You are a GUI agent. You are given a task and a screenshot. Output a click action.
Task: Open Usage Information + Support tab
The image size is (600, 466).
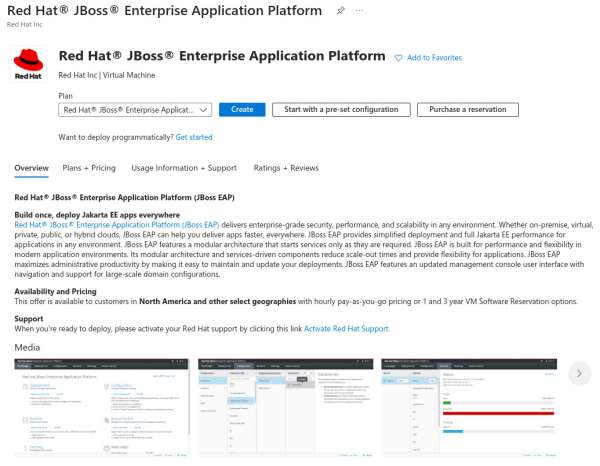(x=184, y=168)
